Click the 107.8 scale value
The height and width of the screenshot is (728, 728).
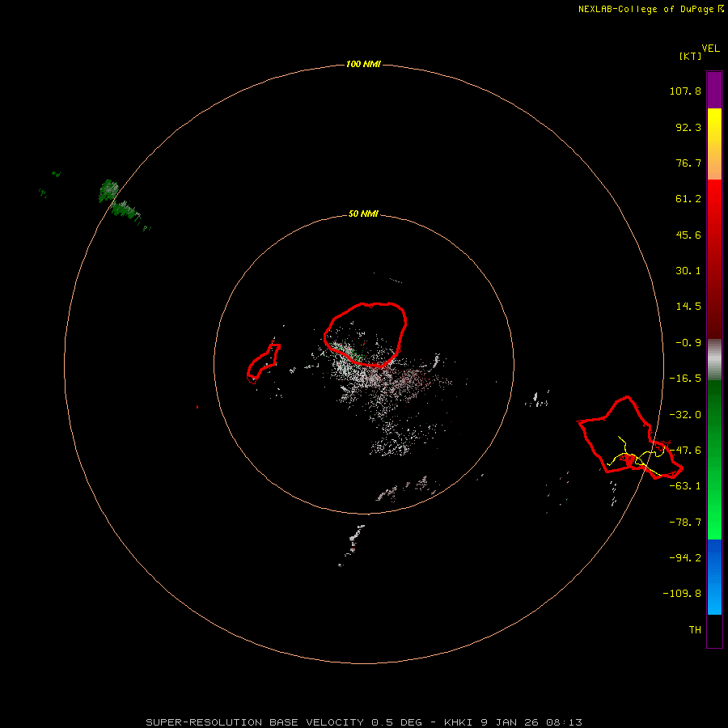tap(685, 91)
